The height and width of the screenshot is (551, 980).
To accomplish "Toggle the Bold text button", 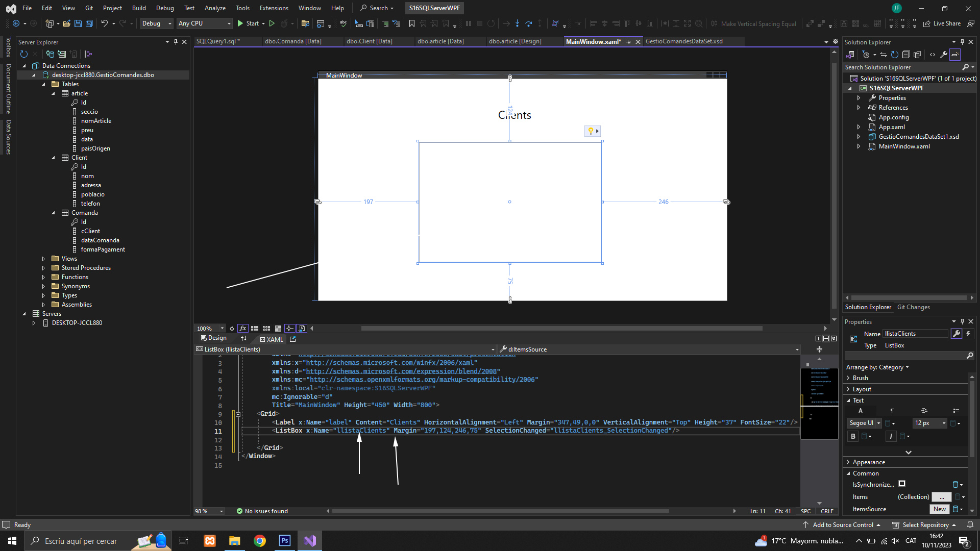I will 853,436.
